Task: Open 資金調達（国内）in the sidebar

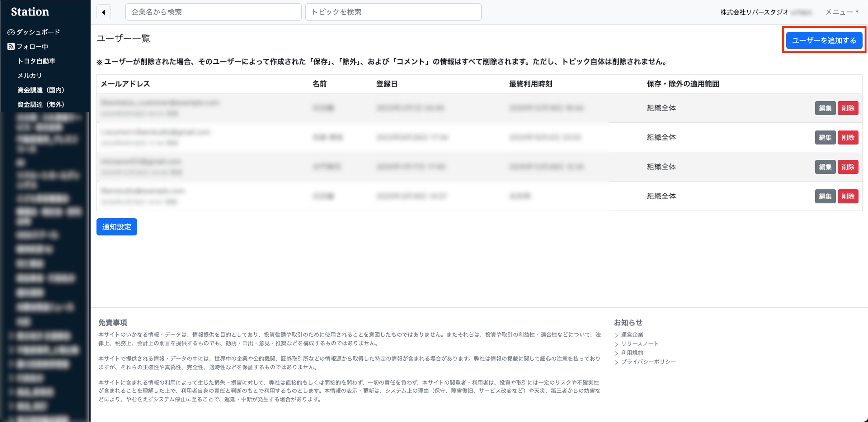Action: point(41,90)
